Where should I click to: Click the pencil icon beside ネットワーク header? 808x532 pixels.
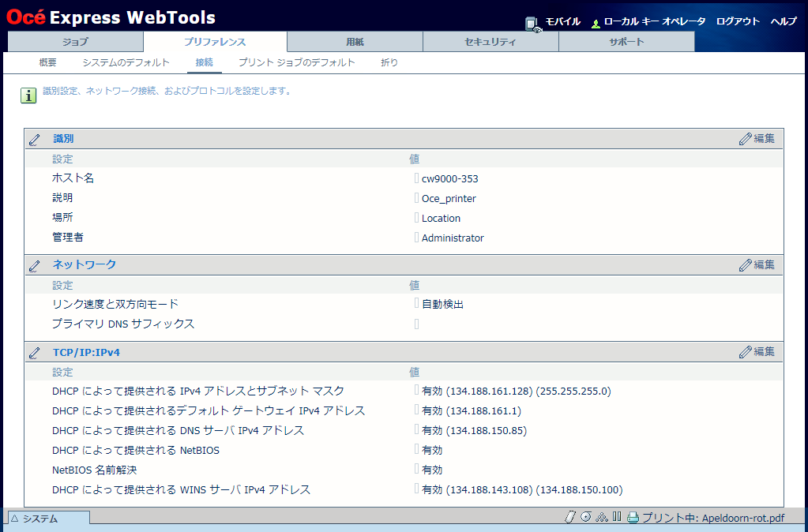click(34, 266)
